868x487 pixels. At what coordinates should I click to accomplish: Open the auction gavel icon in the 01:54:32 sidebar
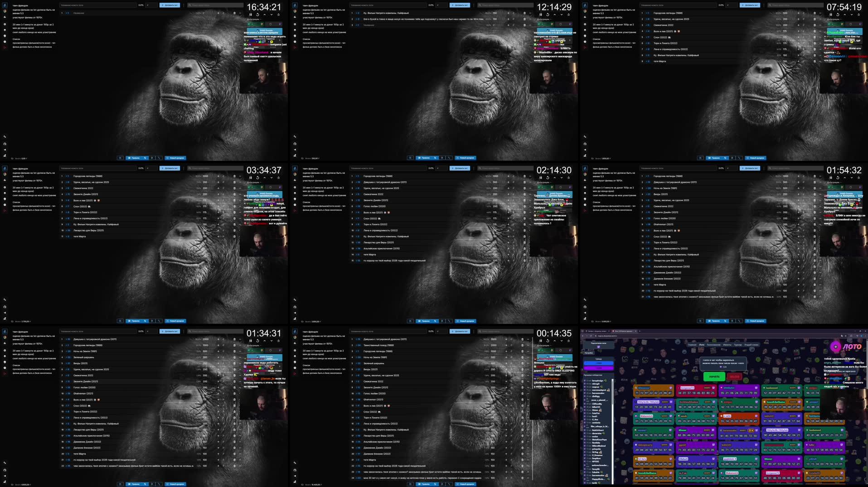coord(585,169)
